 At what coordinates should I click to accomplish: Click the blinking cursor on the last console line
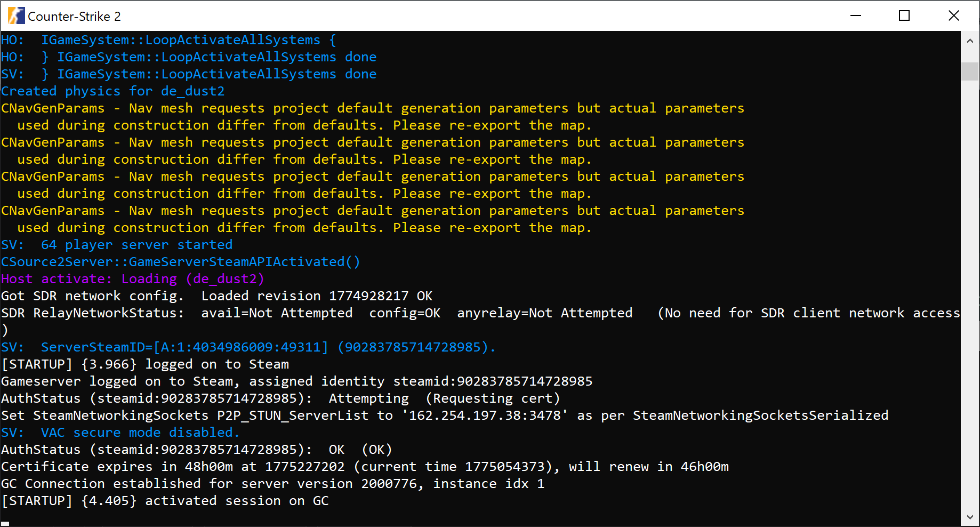click(5, 523)
